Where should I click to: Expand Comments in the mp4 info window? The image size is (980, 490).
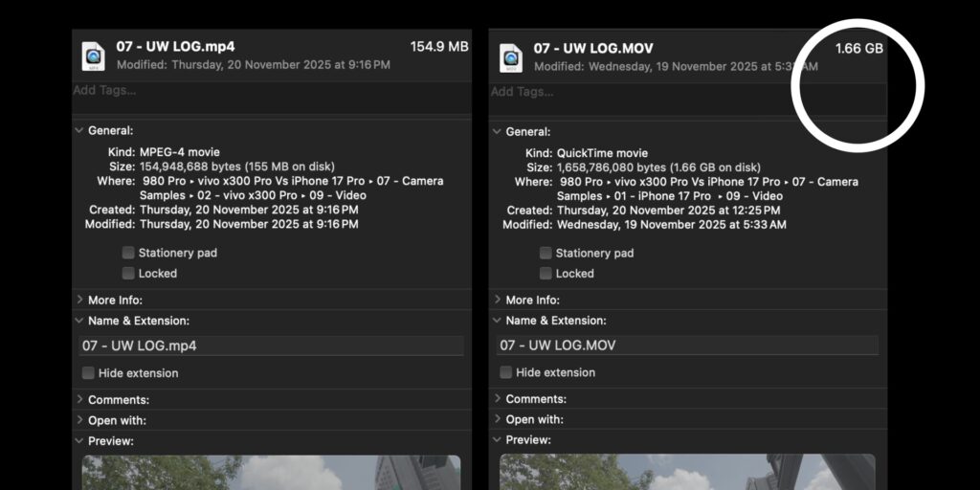point(79,399)
